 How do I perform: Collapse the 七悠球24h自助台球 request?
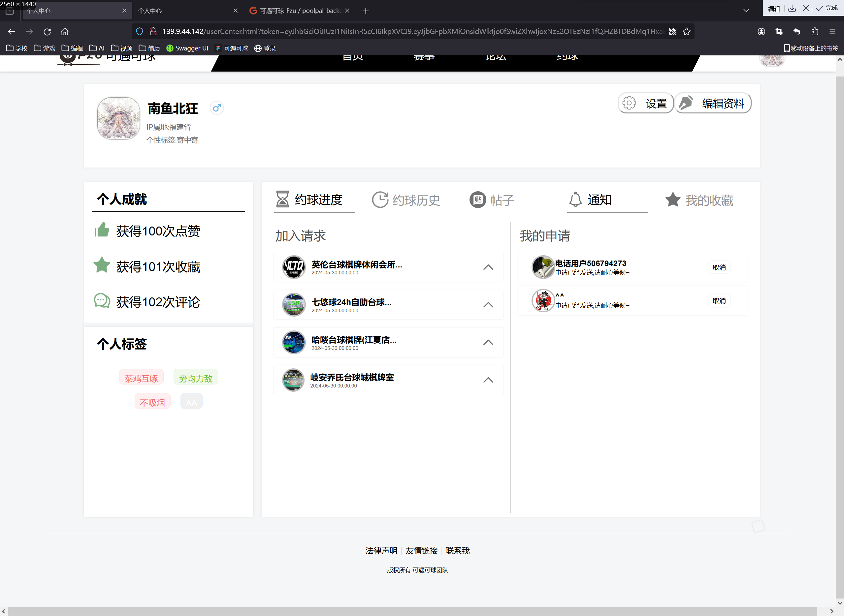tap(488, 305)
